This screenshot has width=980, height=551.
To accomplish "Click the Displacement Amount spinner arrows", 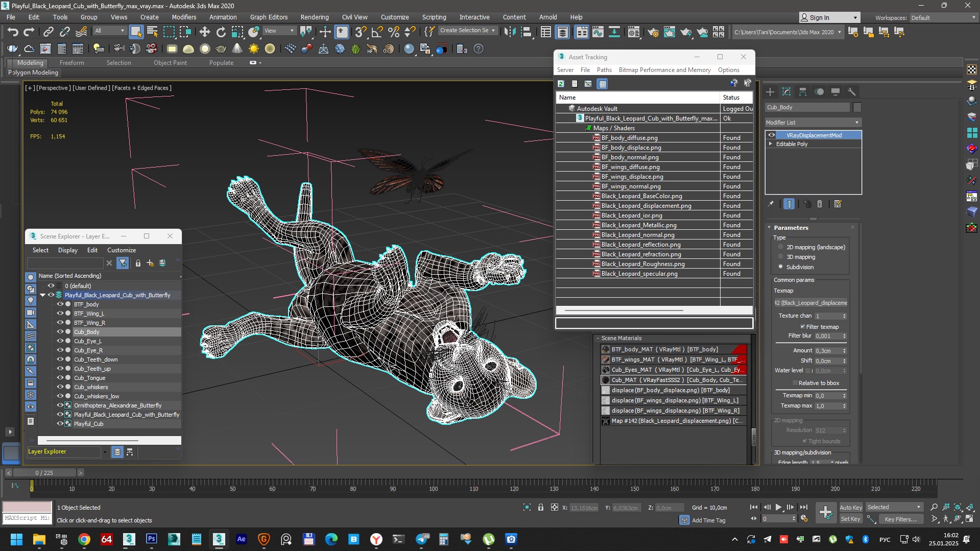I will (844, 351).
